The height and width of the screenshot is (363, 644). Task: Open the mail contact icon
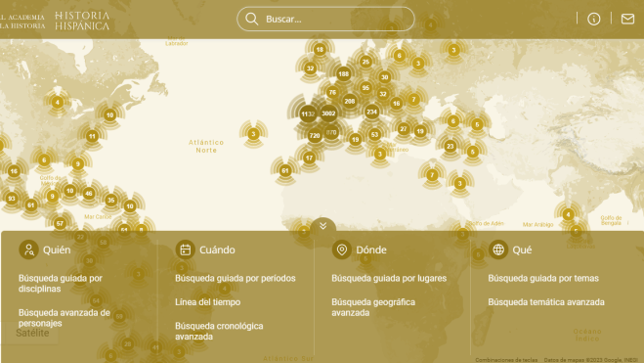(x=627, y=19)
